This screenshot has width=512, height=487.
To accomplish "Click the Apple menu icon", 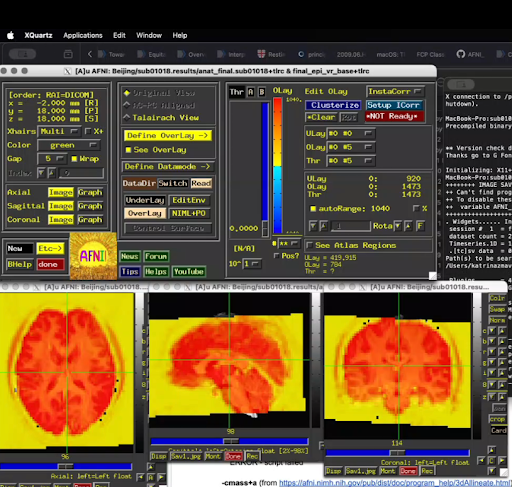I will [x=11, y=35].
